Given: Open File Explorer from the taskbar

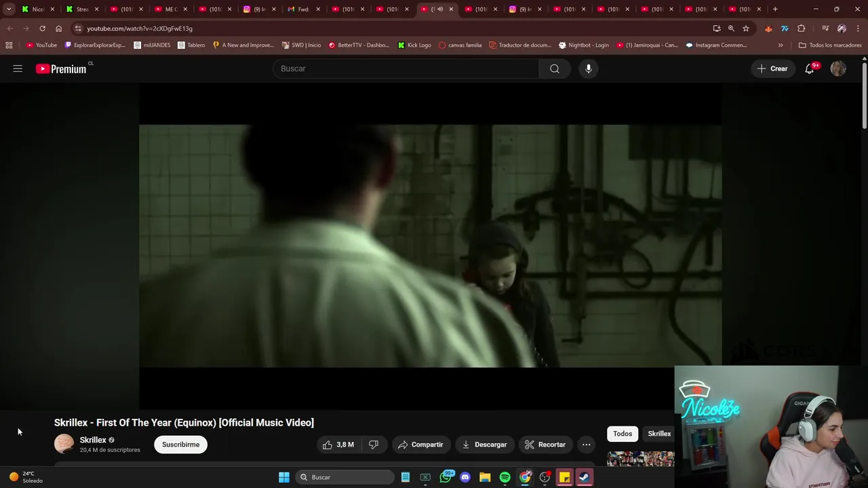Looking at the screenshot, I should click(x=485, y=477).
